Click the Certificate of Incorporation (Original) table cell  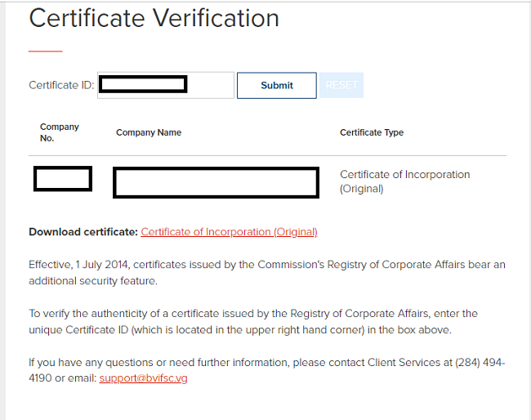(404, 181)
